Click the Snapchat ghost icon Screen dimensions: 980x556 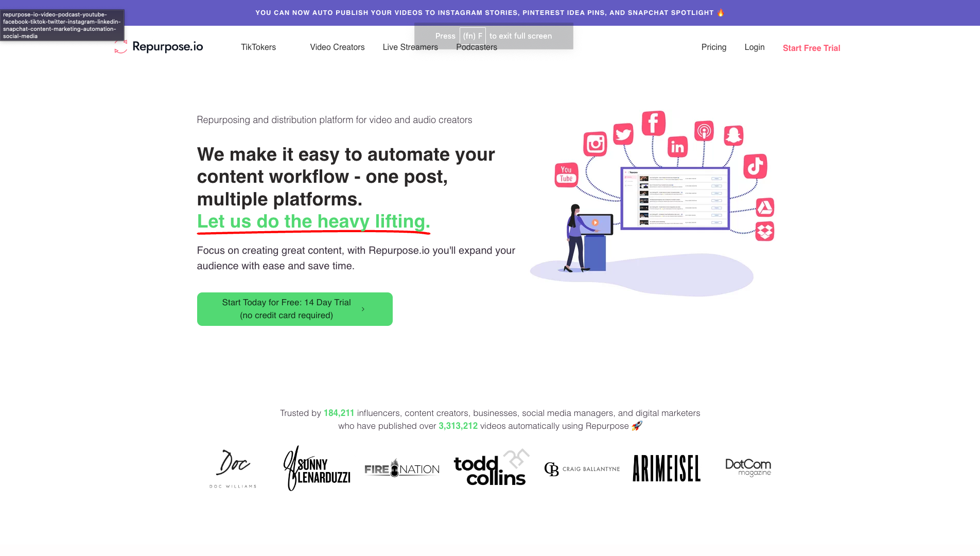point(733,135)
